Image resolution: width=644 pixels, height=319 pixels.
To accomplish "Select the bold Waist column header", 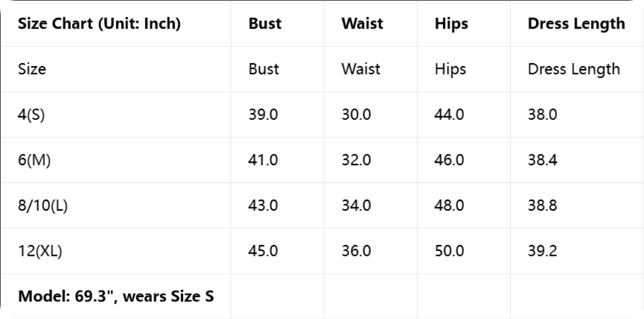I will [x=362, y=24].
